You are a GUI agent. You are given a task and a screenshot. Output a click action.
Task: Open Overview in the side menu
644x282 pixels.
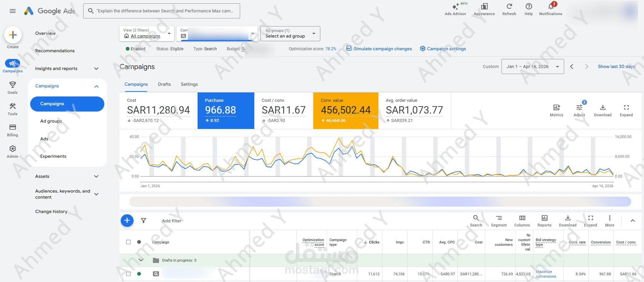point(45,33)
